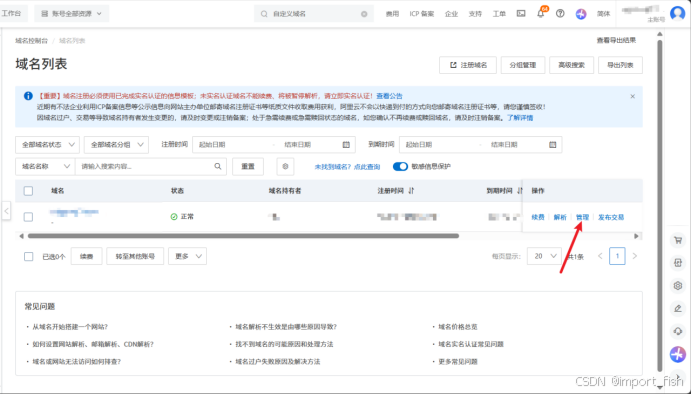
Task: Toggle sensitive information protection switch
Action: [400, 166]
